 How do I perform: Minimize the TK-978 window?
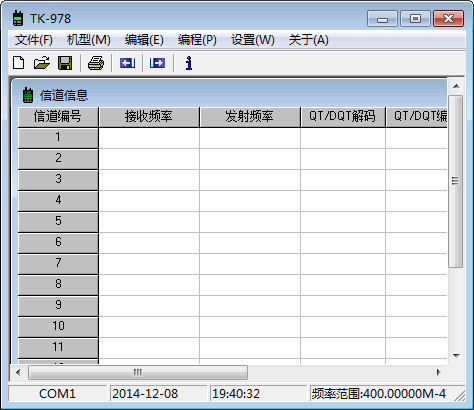(x=382, y=19)
